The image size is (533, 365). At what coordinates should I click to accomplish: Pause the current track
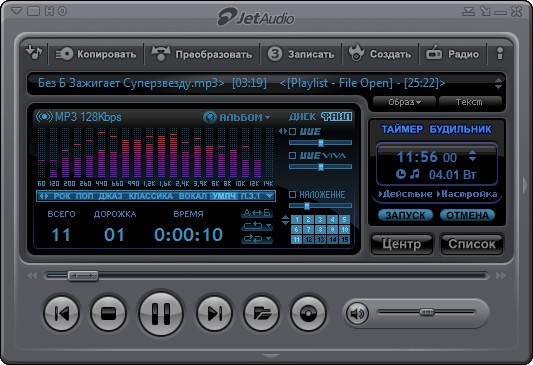point(161,314)
